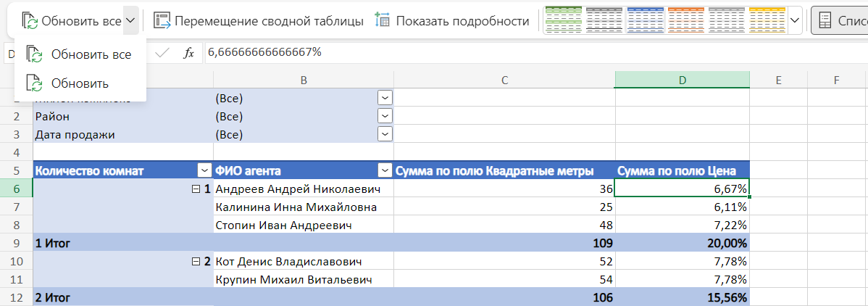Click the formula bar checkmark icon
This screenshot has width=868, height=306.
click(x=162, y=52)
